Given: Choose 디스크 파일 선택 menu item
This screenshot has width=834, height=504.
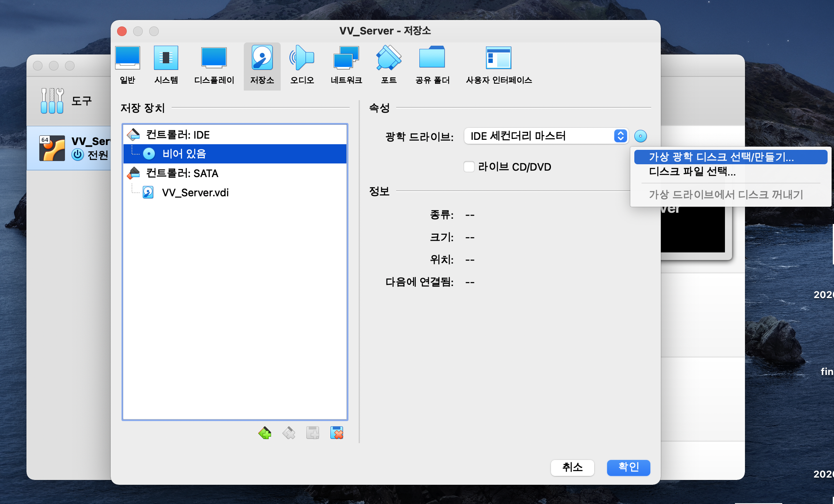Looking at the screenshot, I should click(692, 171).
